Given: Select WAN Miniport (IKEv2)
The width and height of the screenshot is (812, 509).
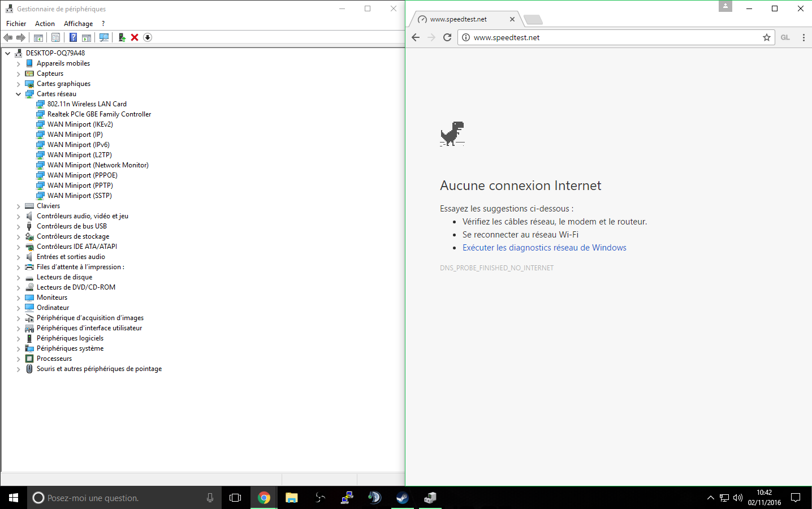Looking at the screenshot, I should click(80, 124).
